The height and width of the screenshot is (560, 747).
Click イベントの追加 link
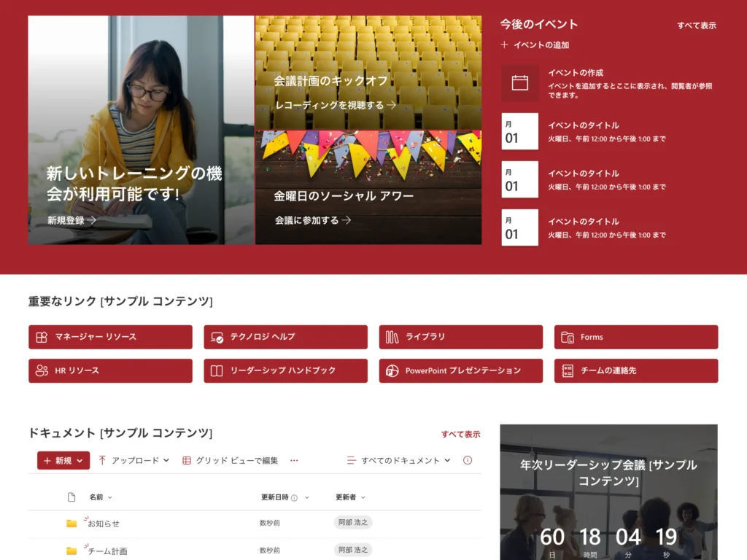point(535,45)
